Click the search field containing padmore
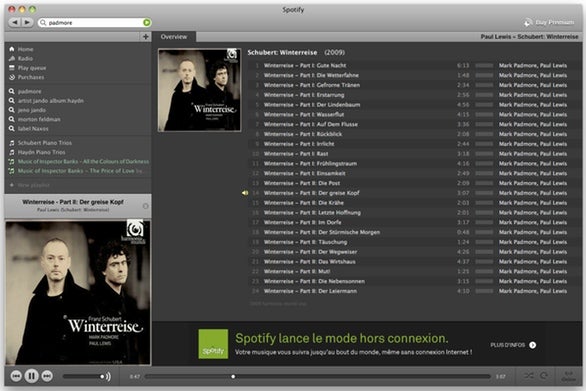 click(x=94, y=23)
